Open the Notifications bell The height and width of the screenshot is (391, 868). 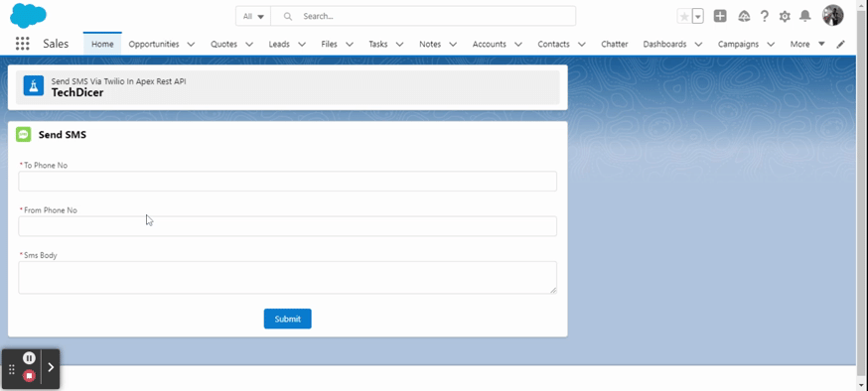[x=804, y=16]
